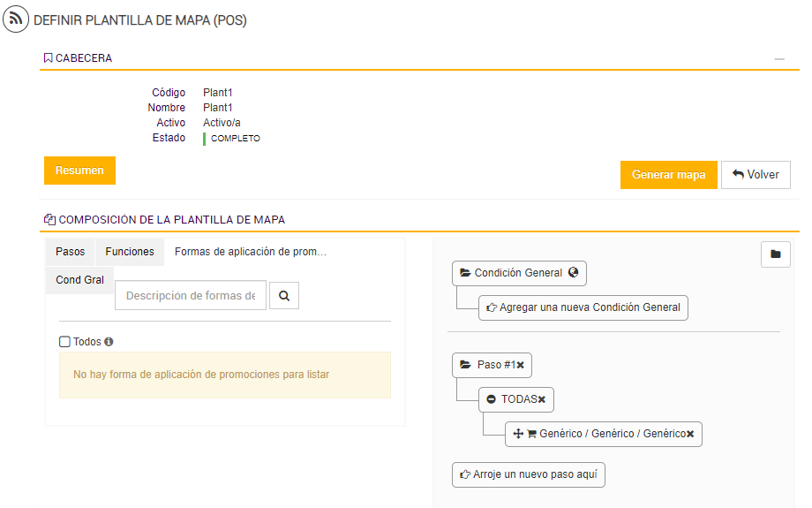Click the move arrows icon on Genérico item
The height and width of the screenshot is (508, 812).
click(x=518, y=434)
